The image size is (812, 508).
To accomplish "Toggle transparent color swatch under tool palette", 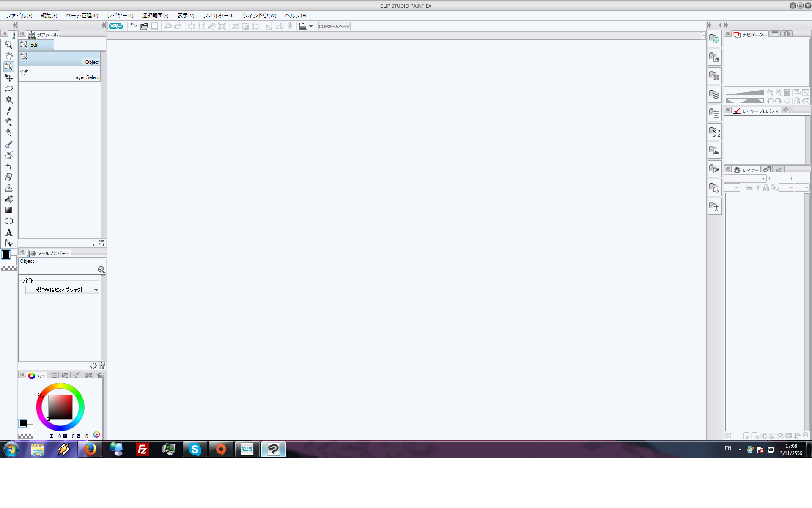I will click(x=8, y=268).
